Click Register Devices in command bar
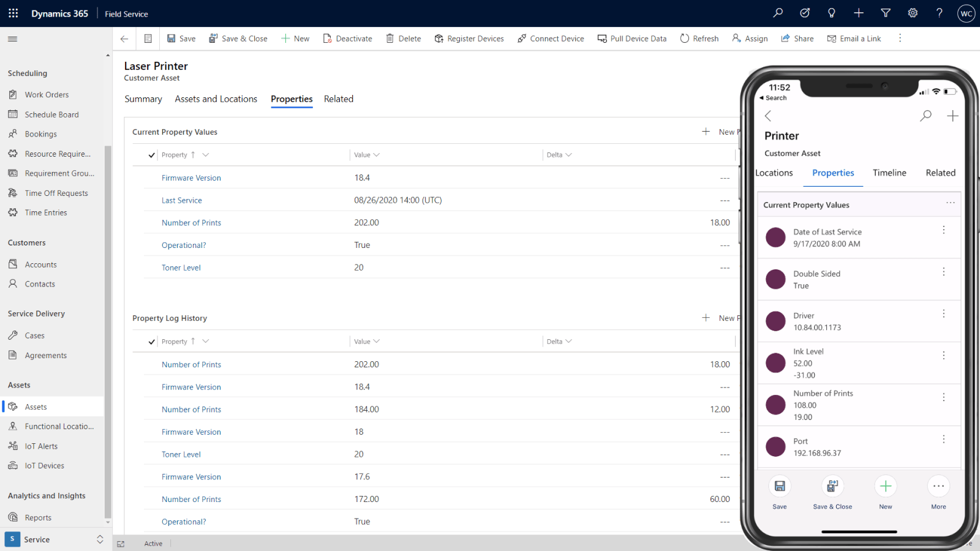Image resolution: width=980 pixels, height=551 pixels. 469,39
